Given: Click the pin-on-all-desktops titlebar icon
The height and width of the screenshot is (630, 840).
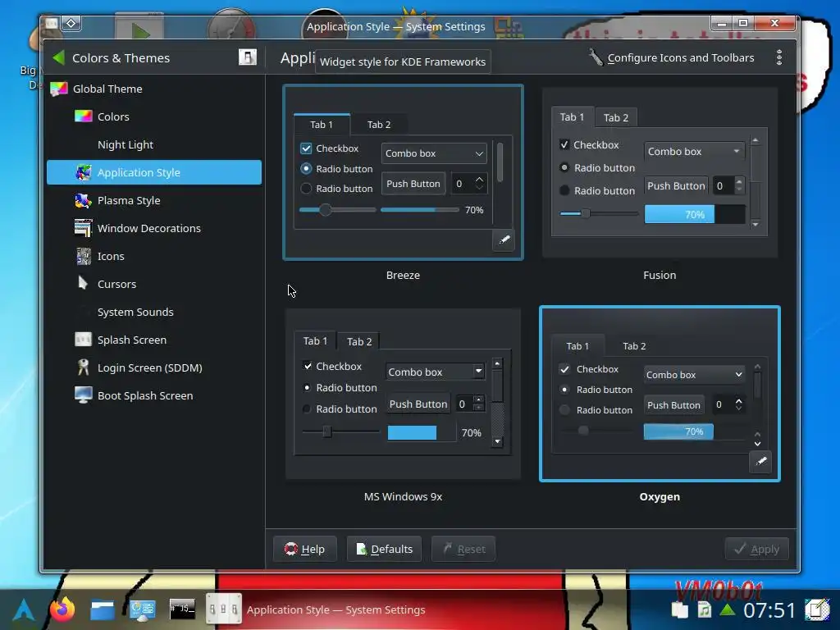Looking at the screenshot, I should [71, 23].
